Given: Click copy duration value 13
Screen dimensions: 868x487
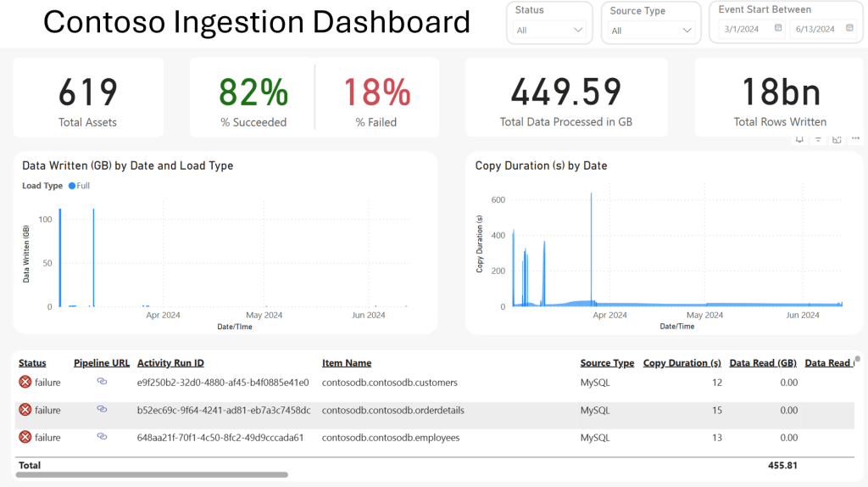Looking at the screenshot, I should tap(717, 438).
